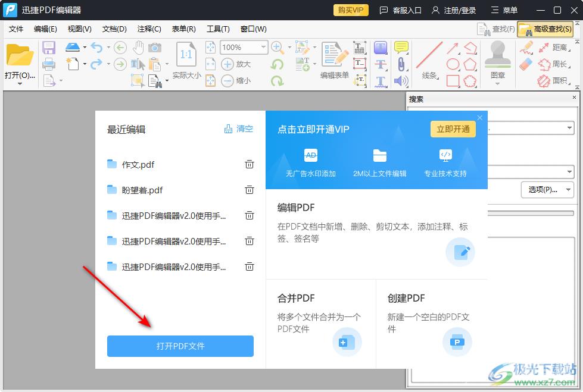Select the 距离 distance measuring tool

coord(554,48)
